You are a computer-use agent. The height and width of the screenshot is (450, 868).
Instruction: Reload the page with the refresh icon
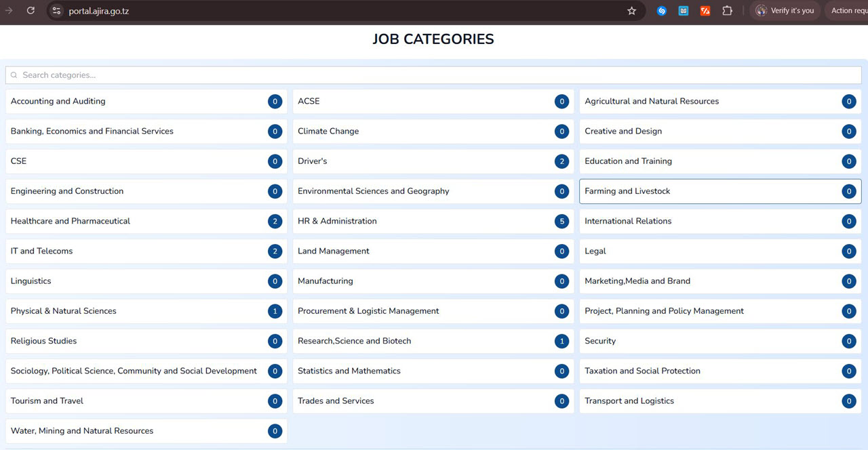coord(31,11)
